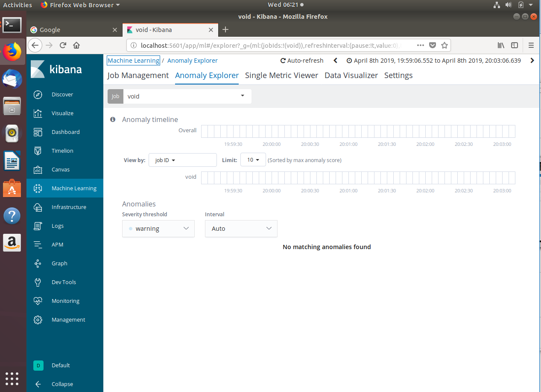Toggle Auto-refresh in the time picker
541x392 pixels.
tap(302, 61)
